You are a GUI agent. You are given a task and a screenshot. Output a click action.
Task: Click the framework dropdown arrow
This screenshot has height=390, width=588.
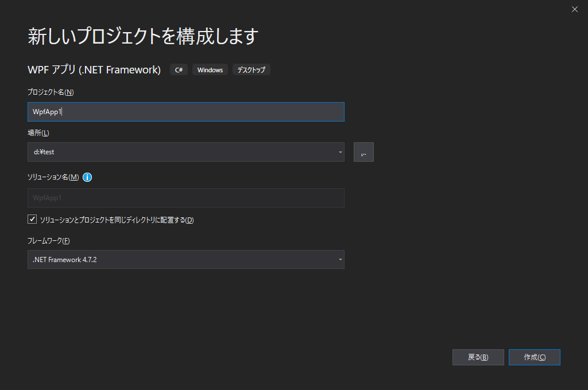pos(339,259)
